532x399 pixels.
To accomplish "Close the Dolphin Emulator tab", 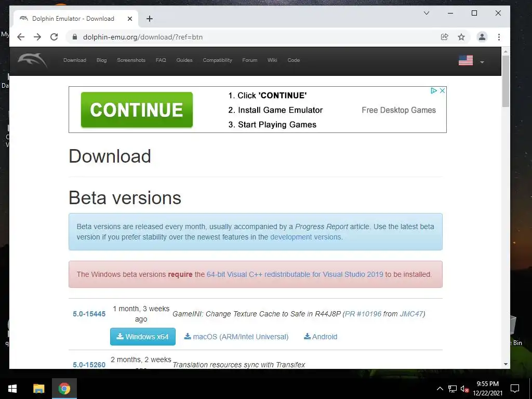I will 129,19.
